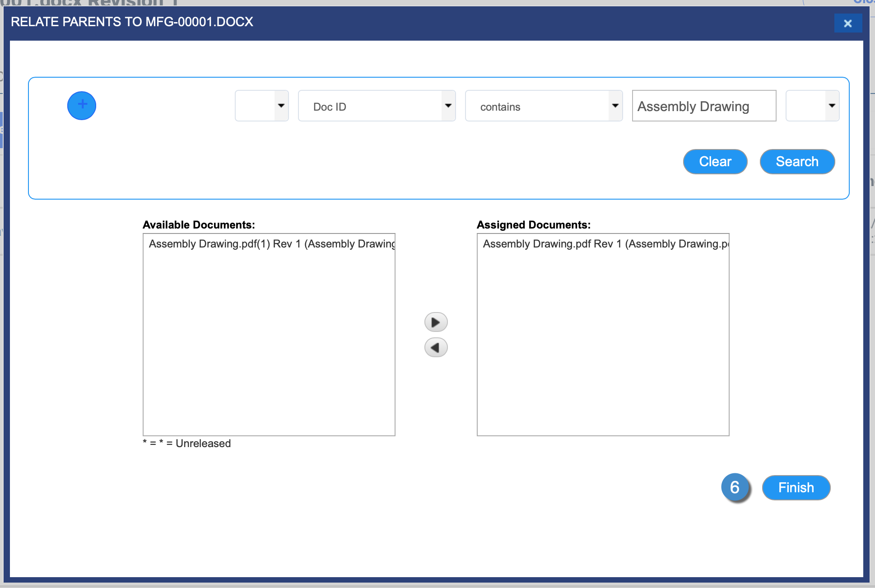Image resolution: width=875 pixels, height=588 pixels.
Task: Click the step 6 number badge
Action: pos(735,488)
